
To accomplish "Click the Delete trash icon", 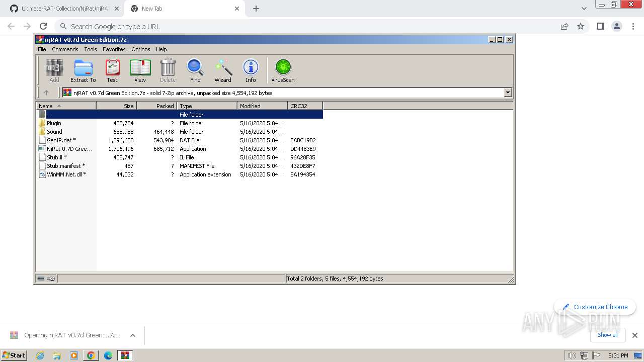I will 168,70.
